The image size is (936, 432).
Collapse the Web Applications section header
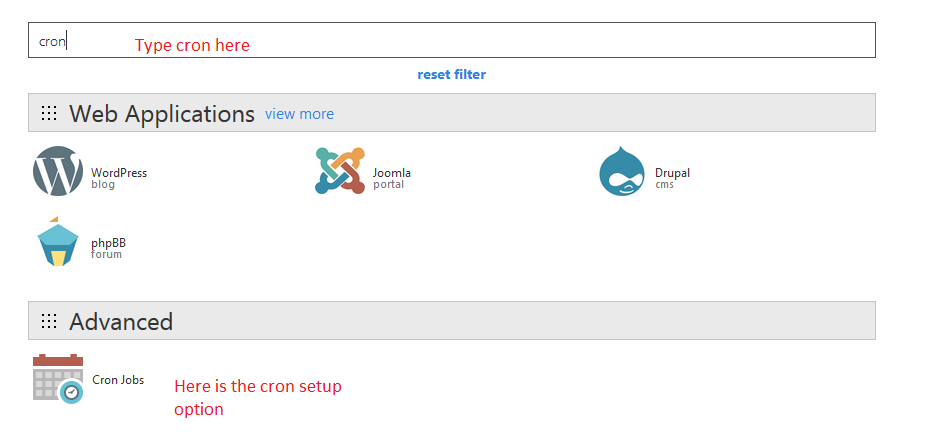(x=161, y=114)
